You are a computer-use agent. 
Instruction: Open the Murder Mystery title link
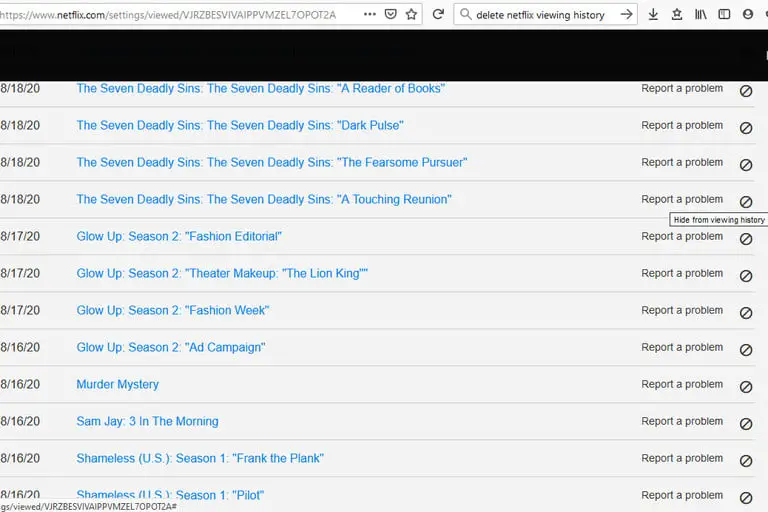(x=118, y=385)
